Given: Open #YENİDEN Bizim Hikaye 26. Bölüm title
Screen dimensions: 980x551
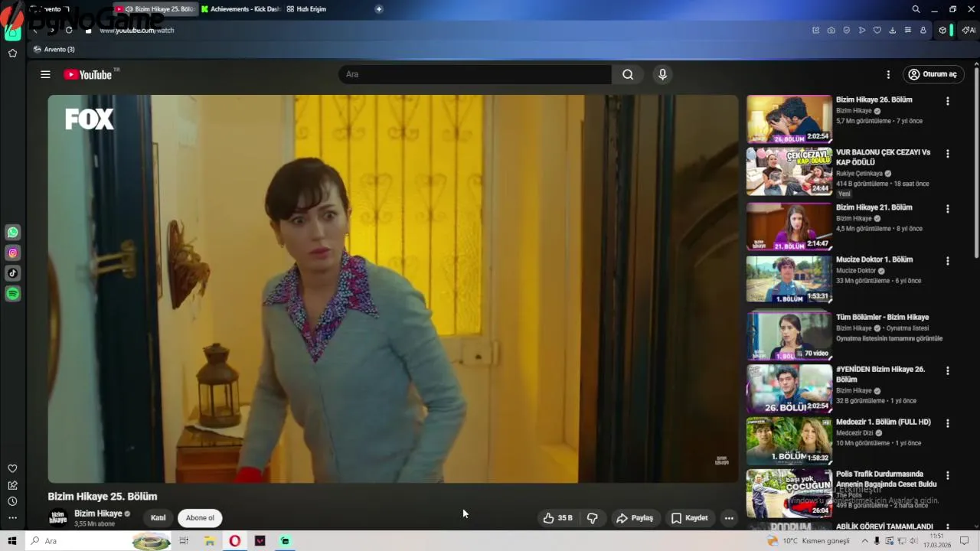Looking at the screenshot, I should tap(880, 374).
